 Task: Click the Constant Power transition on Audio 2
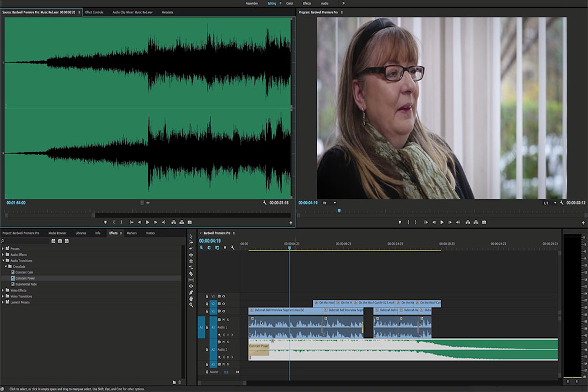[x=259, y=349]
